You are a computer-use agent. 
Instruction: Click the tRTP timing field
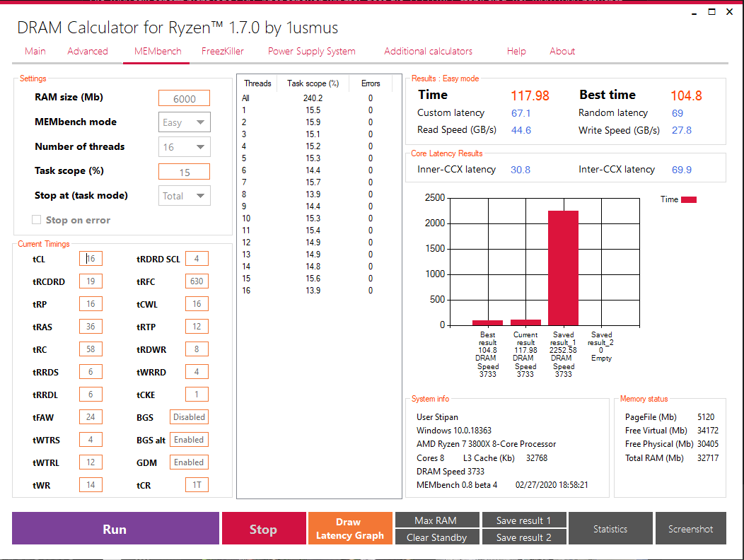(x=197, y=327)
